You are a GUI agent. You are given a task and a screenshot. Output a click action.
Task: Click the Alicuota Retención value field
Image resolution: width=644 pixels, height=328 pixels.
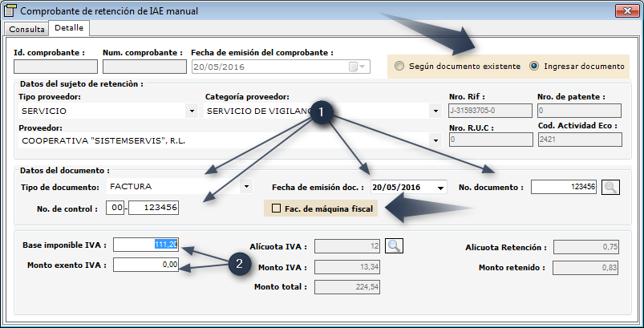click(x=586, y=247)
